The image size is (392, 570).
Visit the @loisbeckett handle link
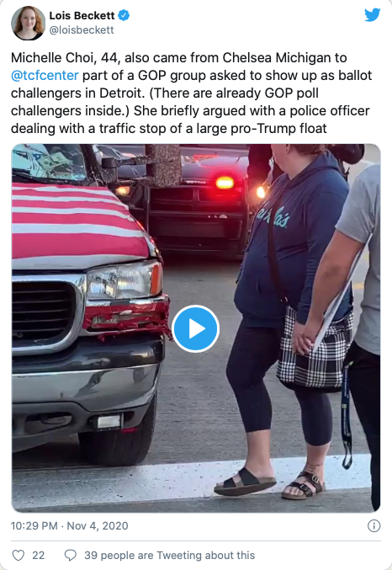pyautogui.click(x=82, y=29)
